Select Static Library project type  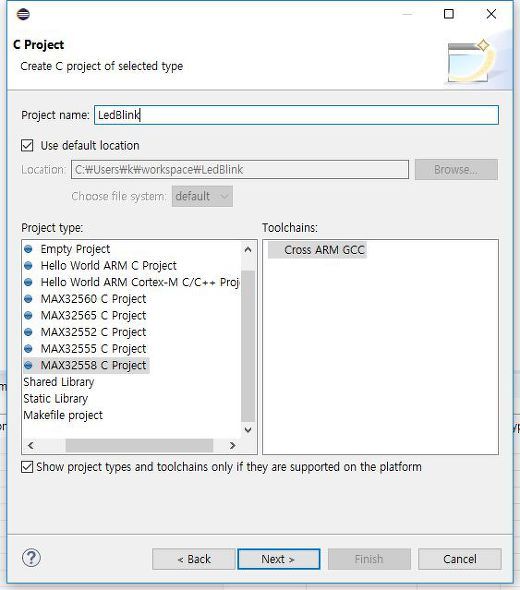coord(56,398)
